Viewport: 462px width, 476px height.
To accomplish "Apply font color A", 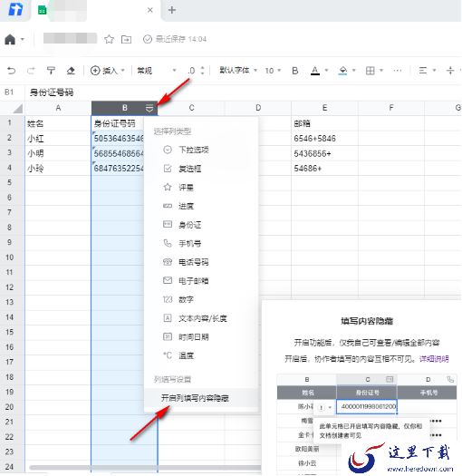I will (315, 71).
